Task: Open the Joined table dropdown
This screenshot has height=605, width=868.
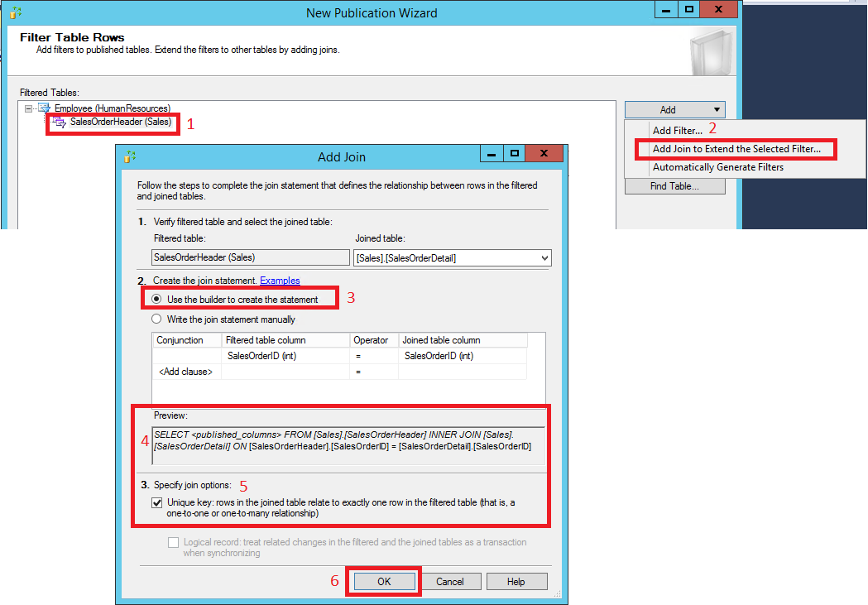Action: point(544,257)
